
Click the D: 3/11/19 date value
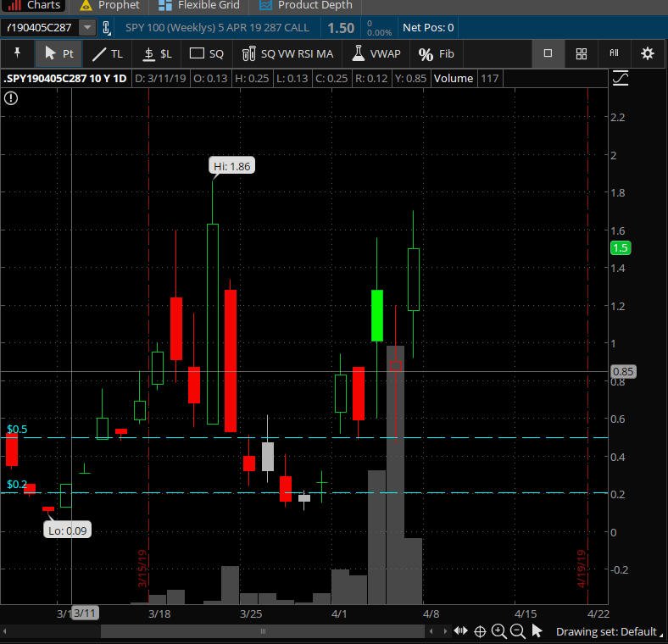160,78
